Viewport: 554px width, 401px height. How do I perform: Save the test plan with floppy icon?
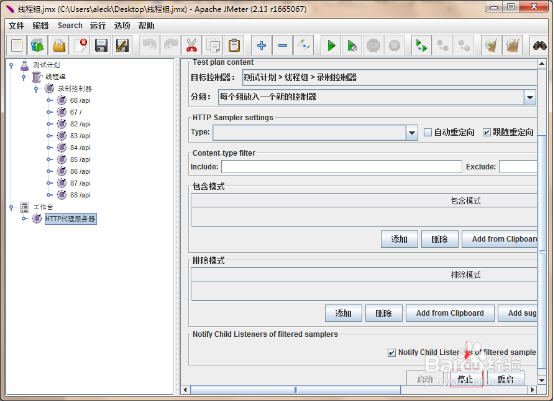pyautogui.click(x=101, y=46)
